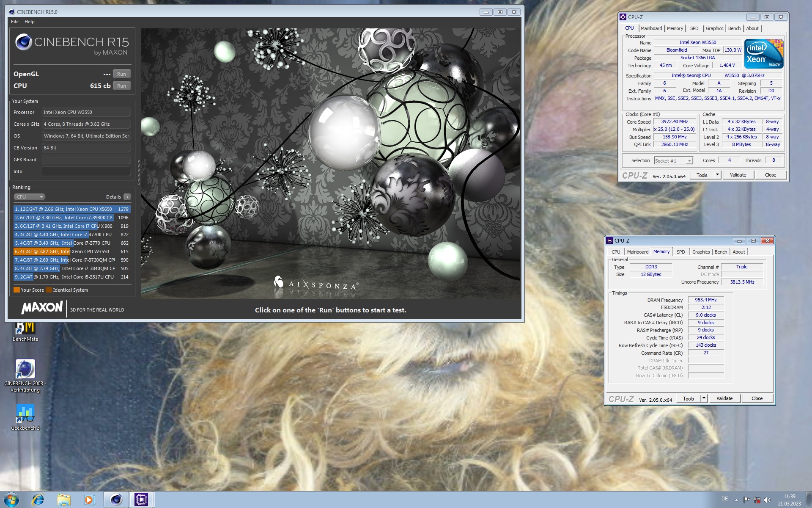The image size is (812, 508).
Task: Open Windows Media Player taskbar icon
Action: point(89,500)
